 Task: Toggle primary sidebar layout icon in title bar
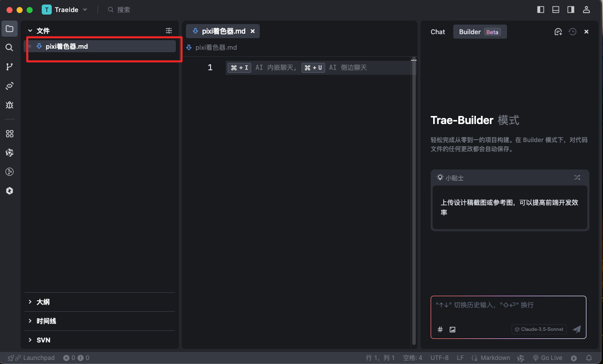[x=541, y=10]
